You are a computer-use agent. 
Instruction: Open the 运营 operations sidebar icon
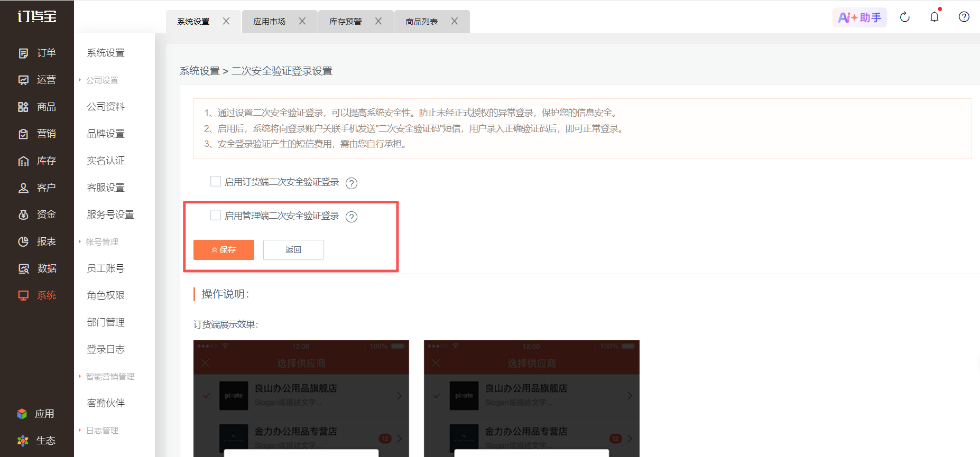(23, 80)
